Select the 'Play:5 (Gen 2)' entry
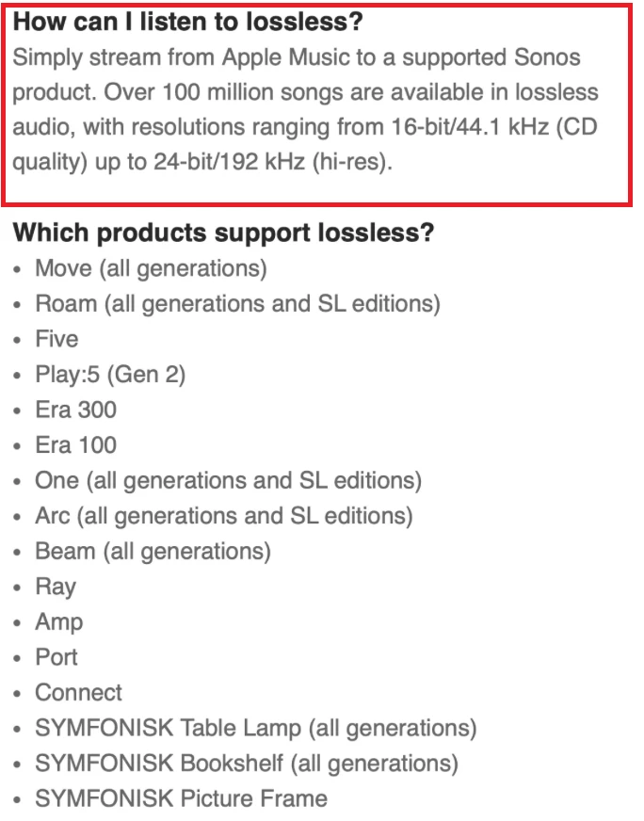The width and height of the screenshot is (644, 821). click(110, 375)
